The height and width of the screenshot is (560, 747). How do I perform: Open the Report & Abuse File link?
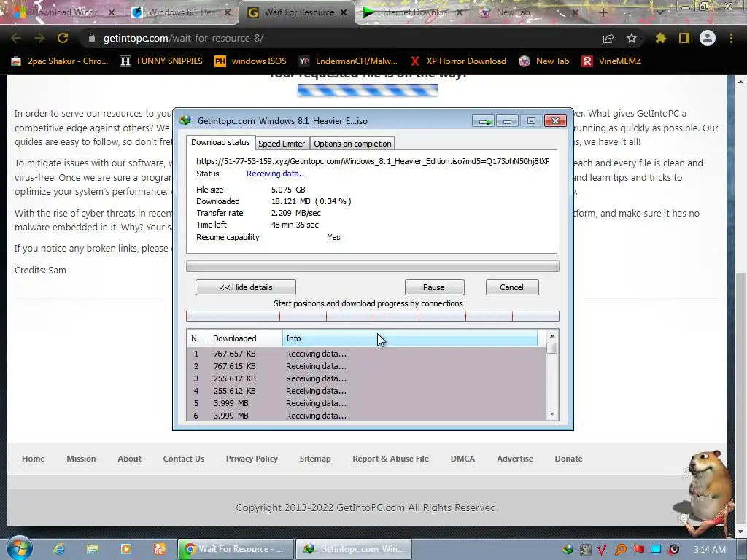tap(391, 459)
